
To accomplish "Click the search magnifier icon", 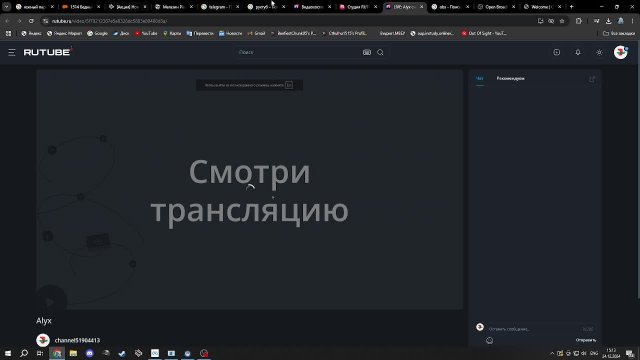I will pos(380,52).
